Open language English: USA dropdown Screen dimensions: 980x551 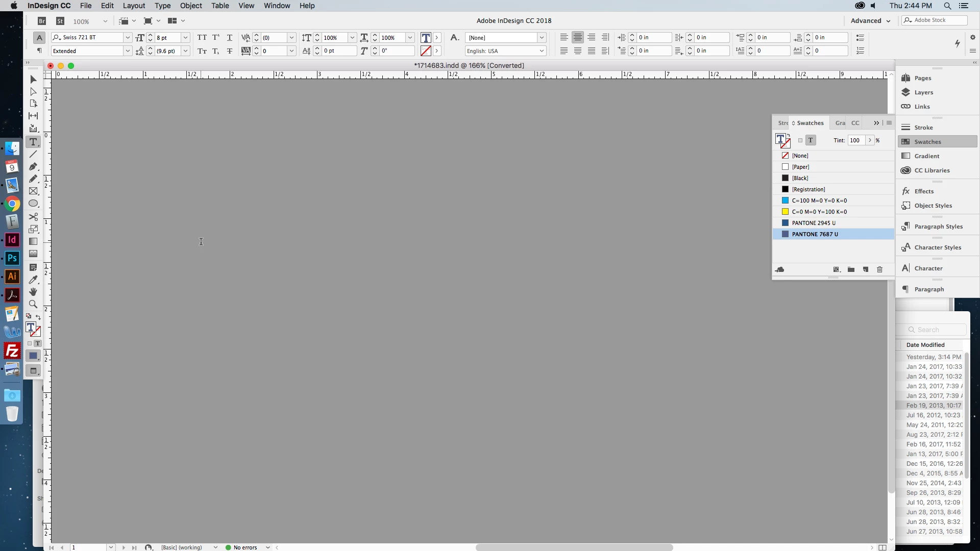tap(542, 51)
